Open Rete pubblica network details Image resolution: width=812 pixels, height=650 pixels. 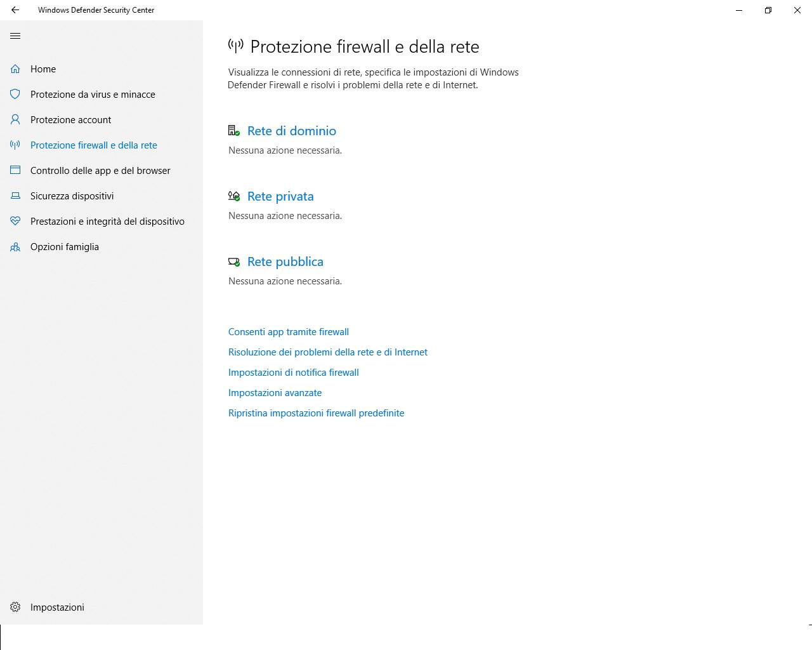pyautogui.click(x=285, y=262)
